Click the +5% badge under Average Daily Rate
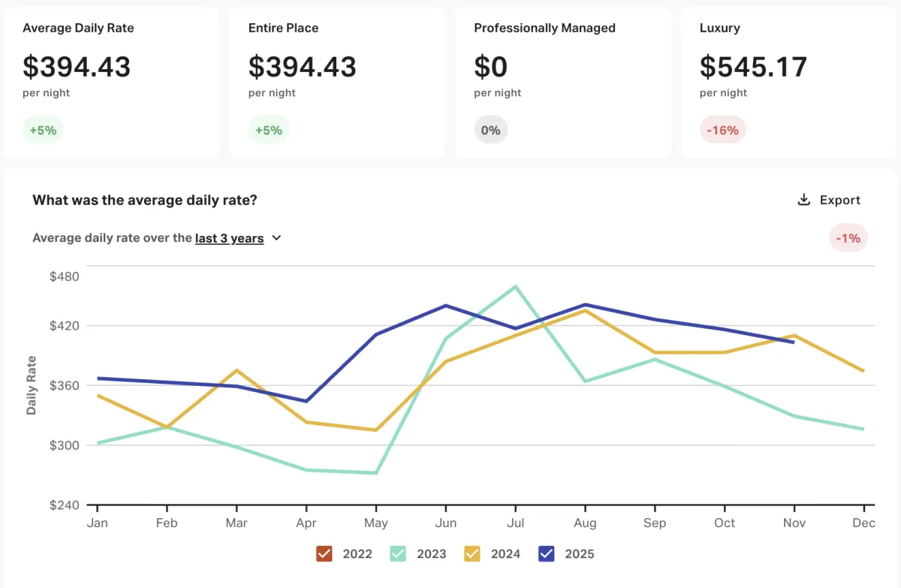901x588 pixels. [44, 130]
